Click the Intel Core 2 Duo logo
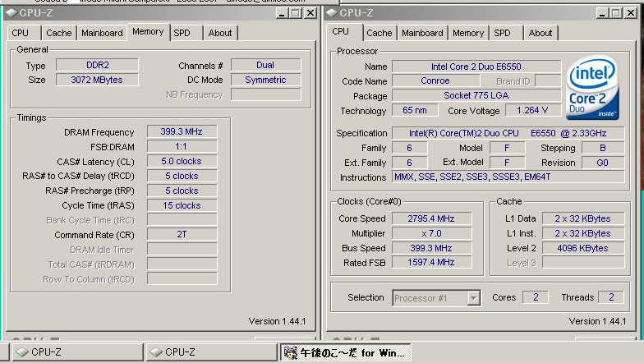 (592, 88)
